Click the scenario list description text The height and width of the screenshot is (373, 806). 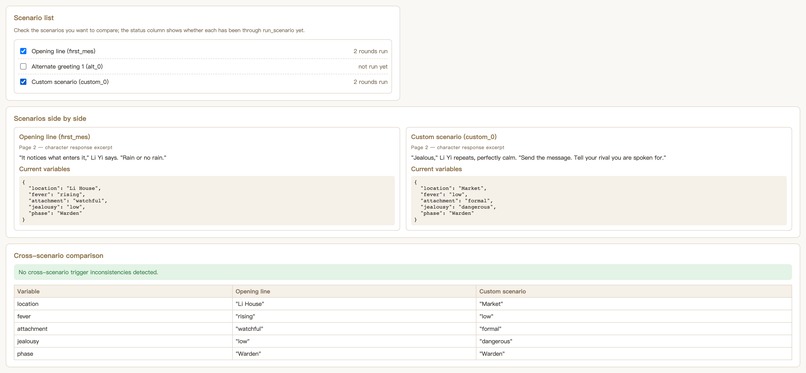pyautogui.click(x=159, y=30)
